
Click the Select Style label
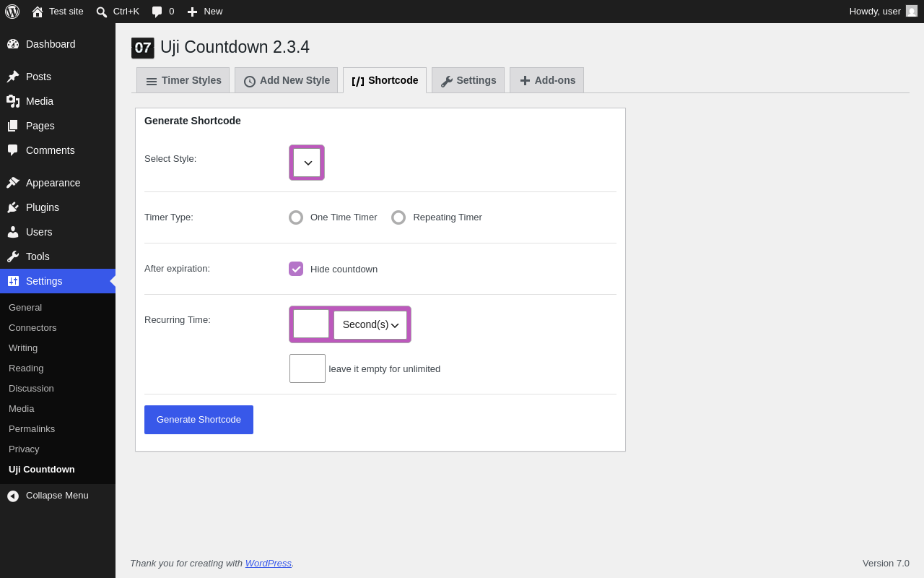coord(170,159)
